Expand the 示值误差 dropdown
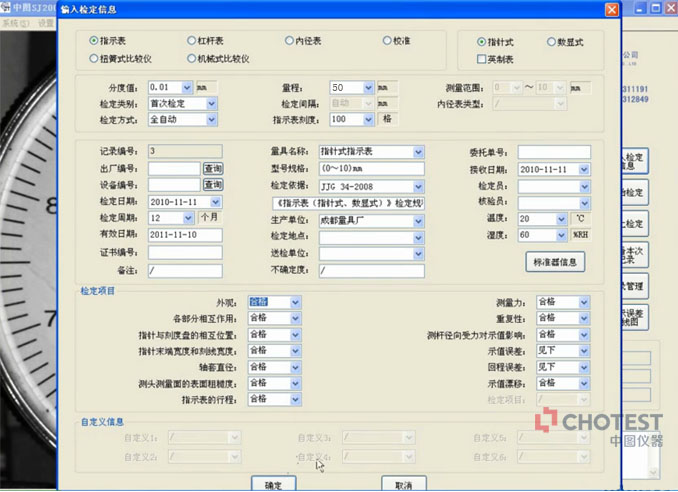Image resolution: width=678 pixels, height=492 pixels. pyautogui.click(x=583, y=350)
